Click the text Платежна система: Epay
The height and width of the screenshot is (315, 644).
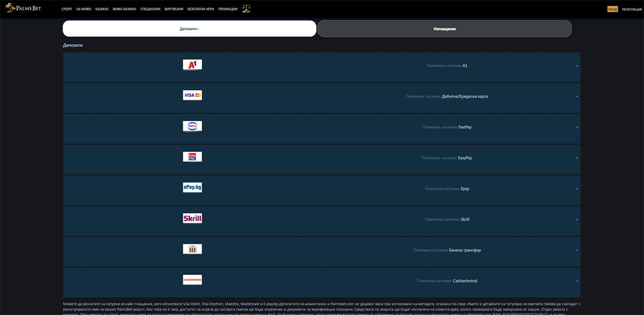[x=447, y=188]
